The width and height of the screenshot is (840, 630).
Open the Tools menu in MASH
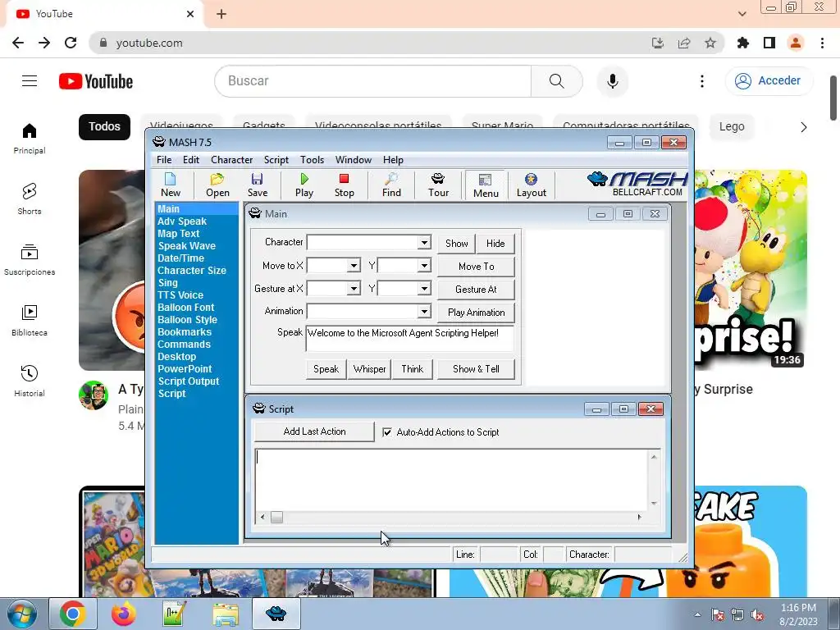point(312,160)
